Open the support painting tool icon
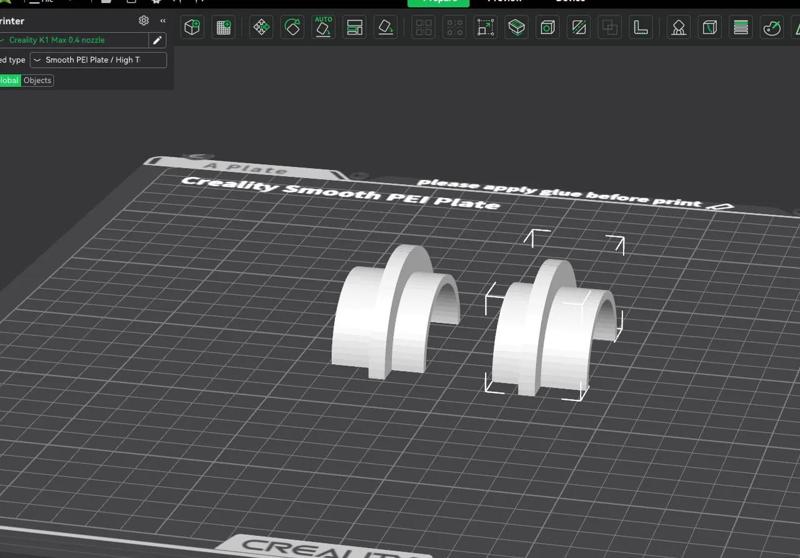 (679, 27)
